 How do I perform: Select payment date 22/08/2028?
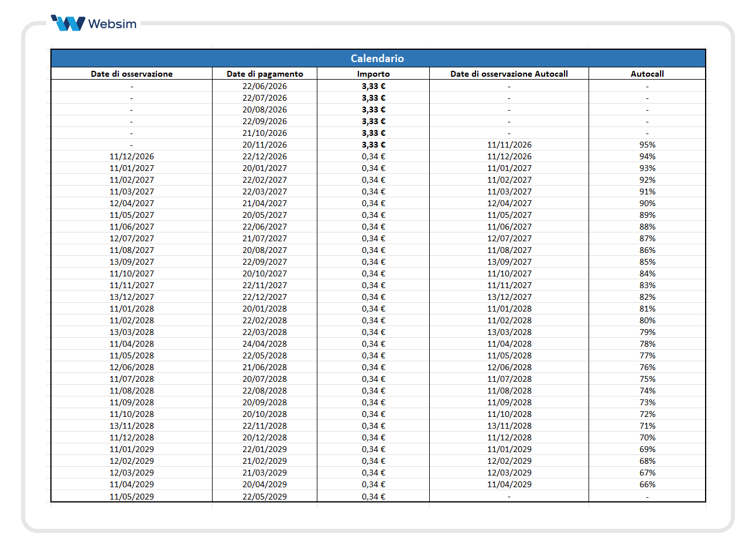[265, 391]
